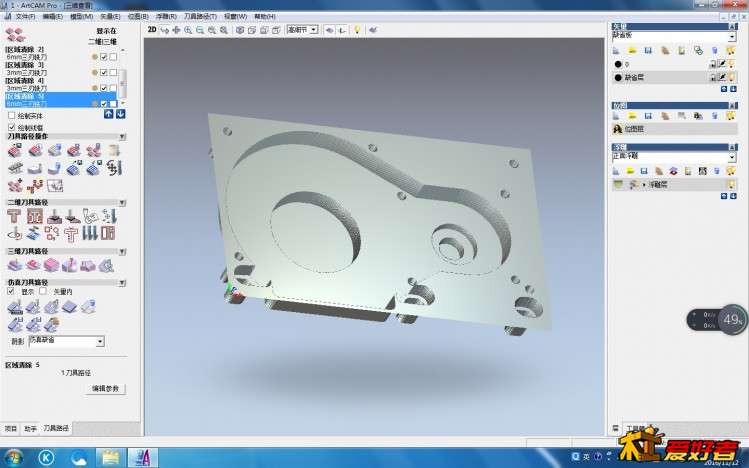Click the zoom in magnifier icon
The image size is (749, 468).
coord(188,30)
